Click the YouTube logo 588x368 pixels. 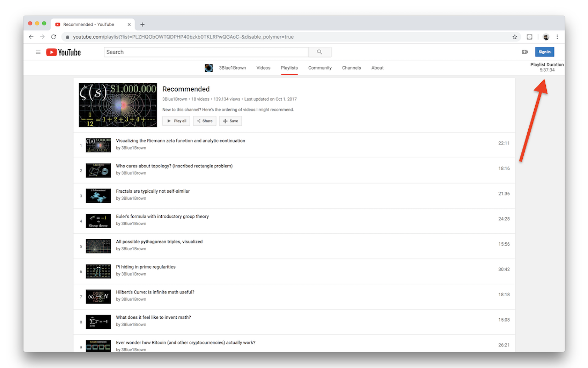coord(63,52)
